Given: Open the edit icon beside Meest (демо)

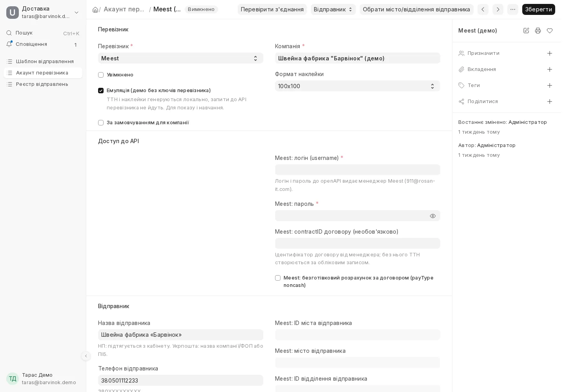Looking at the screenshot, I should coord(526,31).
